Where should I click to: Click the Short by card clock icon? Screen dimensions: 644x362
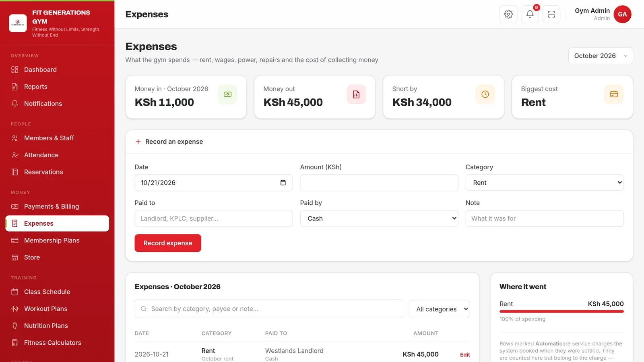(485, 94)
